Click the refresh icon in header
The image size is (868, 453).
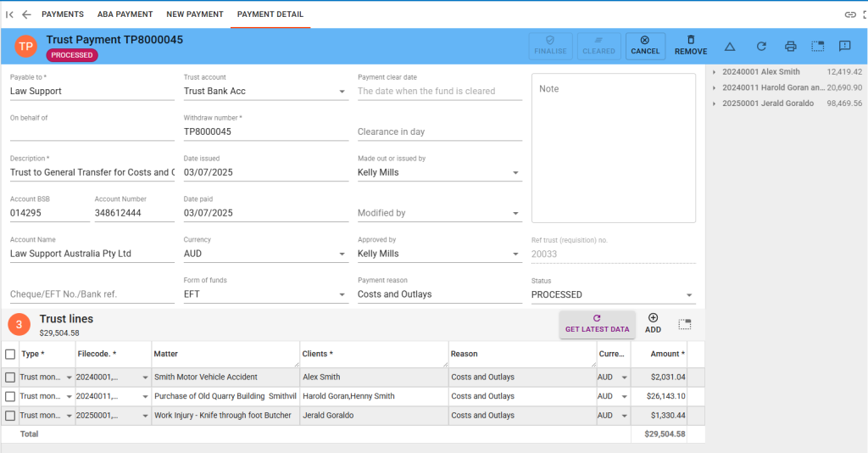pyautogui.click(x=761, y=47)
